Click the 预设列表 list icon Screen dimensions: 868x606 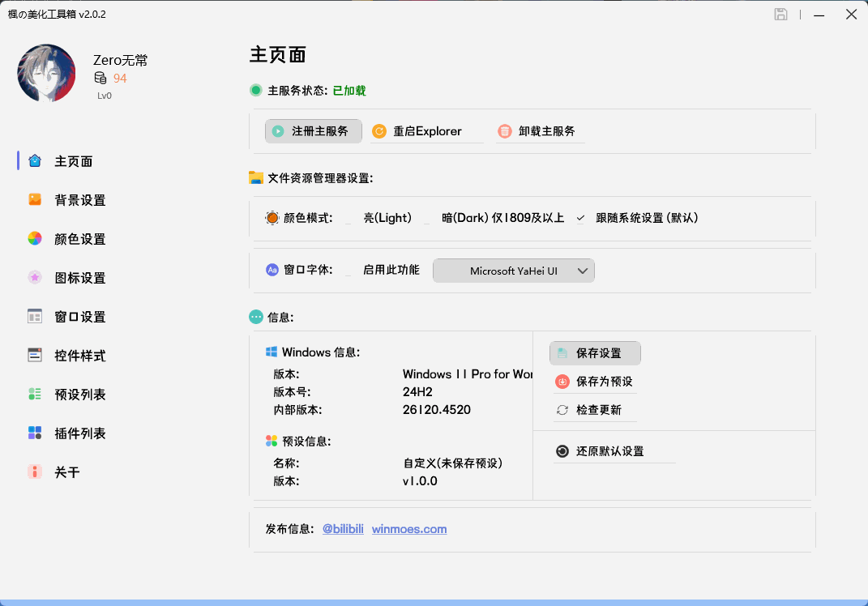pyautogui.click(x=35, y=395)
